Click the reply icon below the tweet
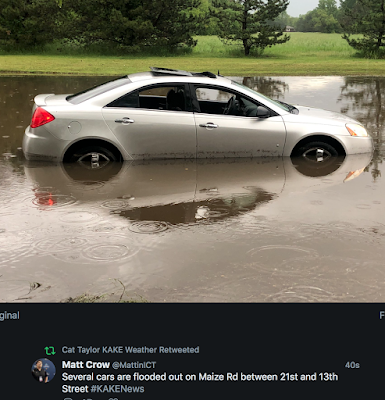Image resolution: width=385 pixels, height=400 pixels. click(x=68, y=399)
